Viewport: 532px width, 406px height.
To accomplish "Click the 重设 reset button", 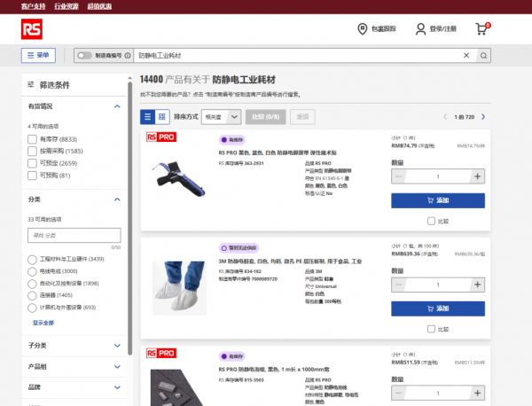I will (302, 117).
